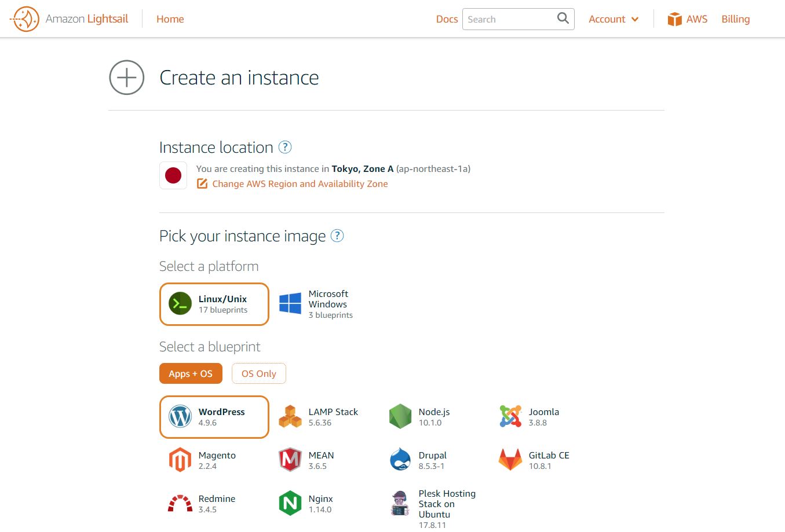Click the Japan flag region icon
The width and height of the screenshot is (785, 532).
[x=173, y=175]
